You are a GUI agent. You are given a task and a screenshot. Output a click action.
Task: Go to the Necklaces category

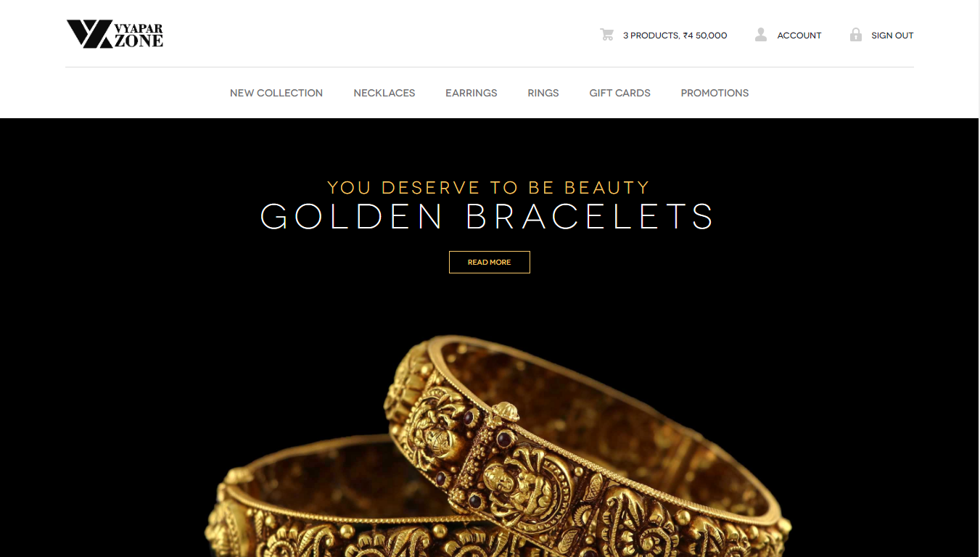click(384, 93)
